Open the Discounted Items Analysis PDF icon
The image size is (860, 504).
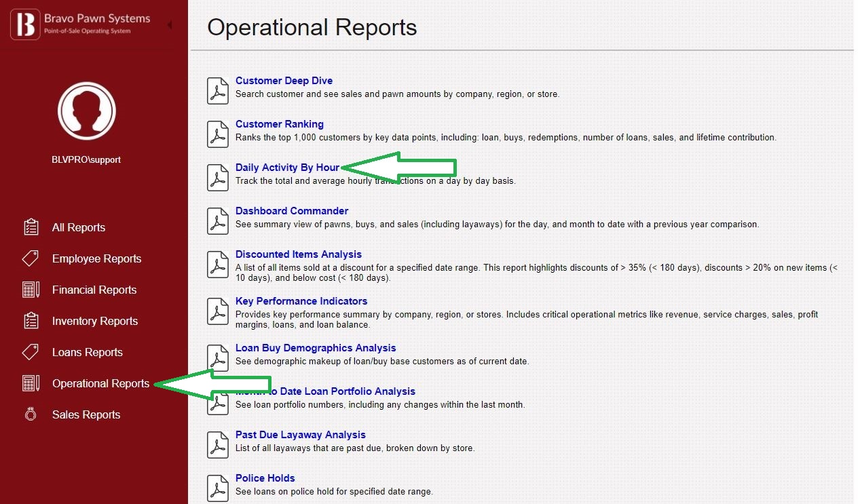[218, 265]
